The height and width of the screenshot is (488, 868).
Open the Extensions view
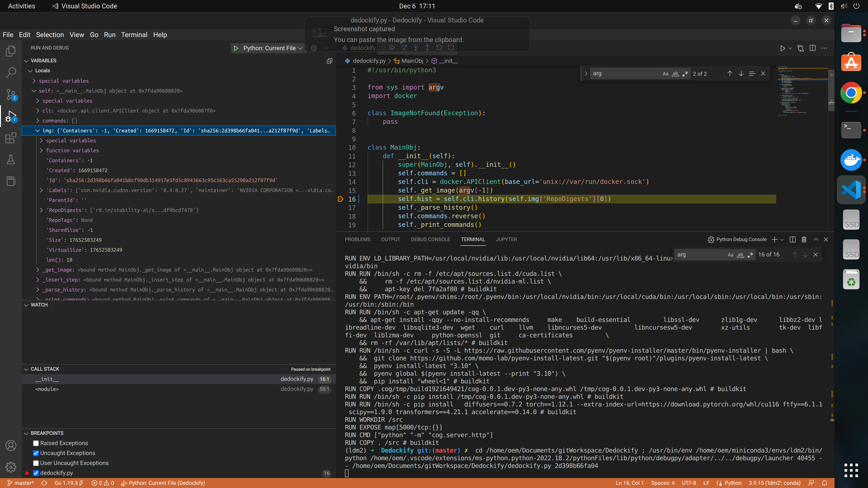[x=11, y=138]
